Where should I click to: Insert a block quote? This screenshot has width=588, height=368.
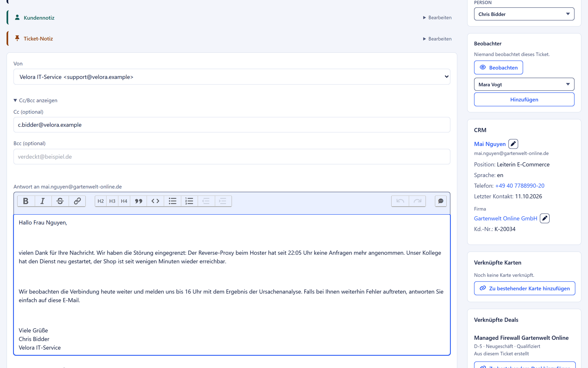139,201
